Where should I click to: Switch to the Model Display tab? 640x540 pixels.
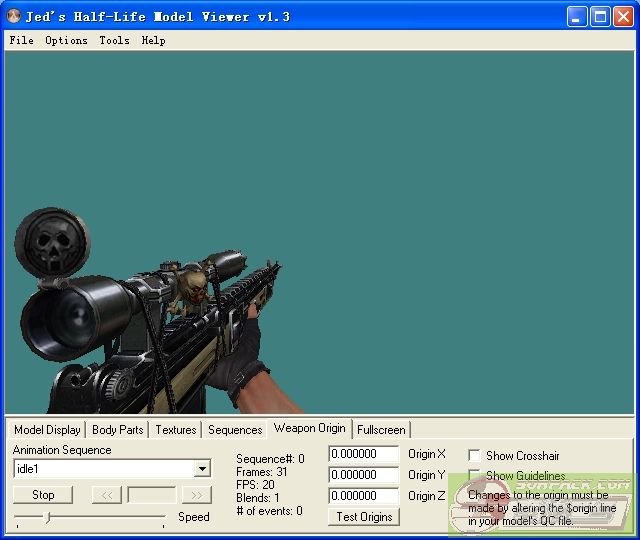click(47, 430)
